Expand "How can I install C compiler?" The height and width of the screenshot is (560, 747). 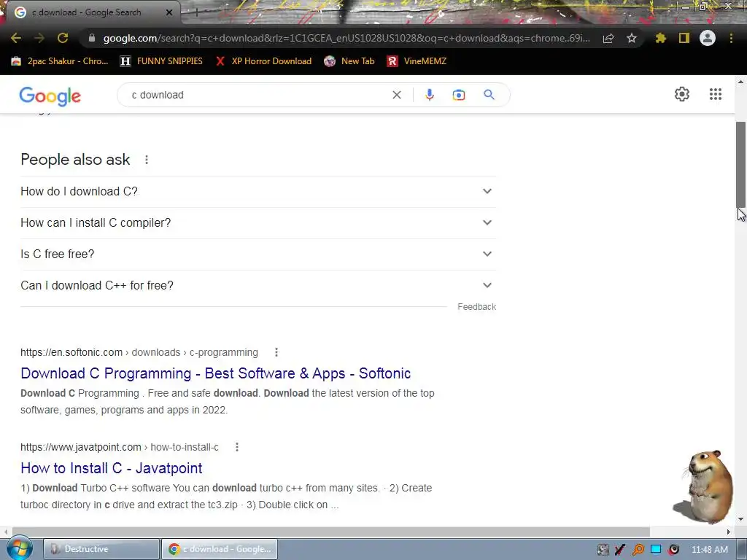258,223
